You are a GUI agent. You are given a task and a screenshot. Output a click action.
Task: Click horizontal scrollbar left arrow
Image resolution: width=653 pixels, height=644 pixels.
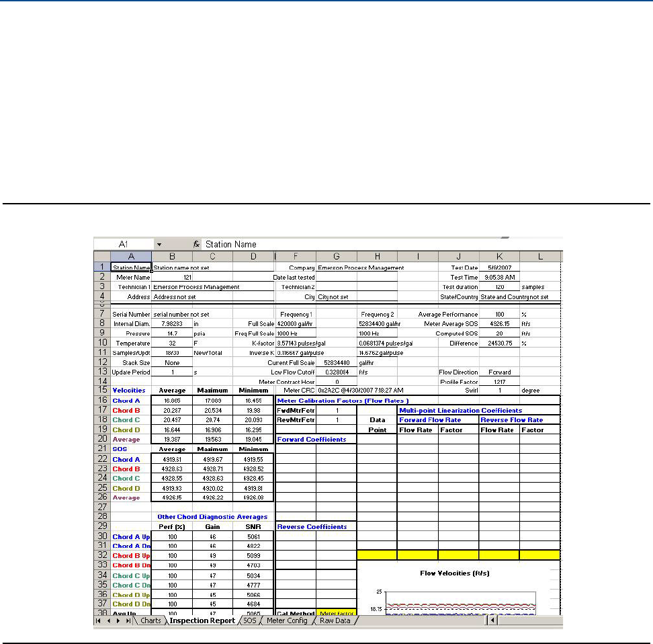point(492,621)
